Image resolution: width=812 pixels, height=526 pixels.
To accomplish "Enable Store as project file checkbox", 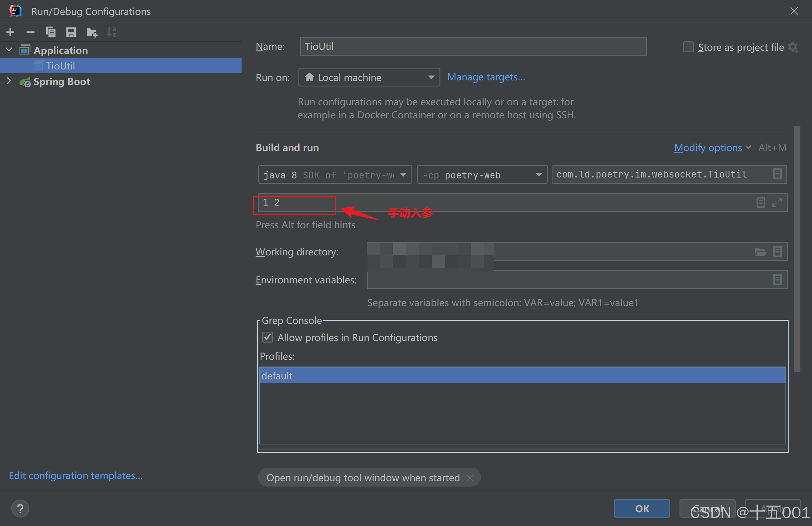I will pos(688,47).
